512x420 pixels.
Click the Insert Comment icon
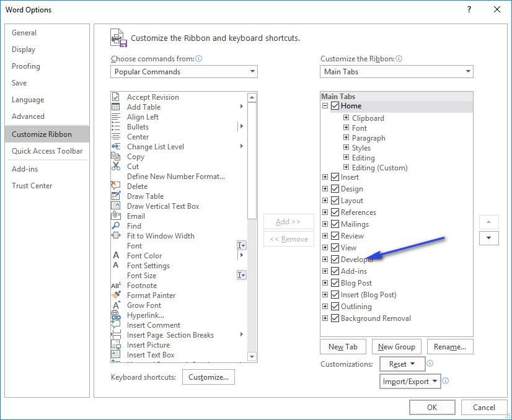[115, 324]
